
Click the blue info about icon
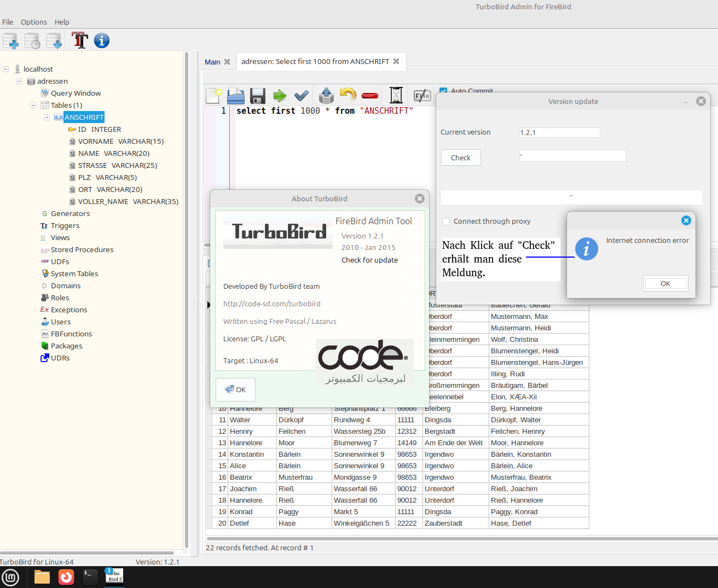point(102,40)
